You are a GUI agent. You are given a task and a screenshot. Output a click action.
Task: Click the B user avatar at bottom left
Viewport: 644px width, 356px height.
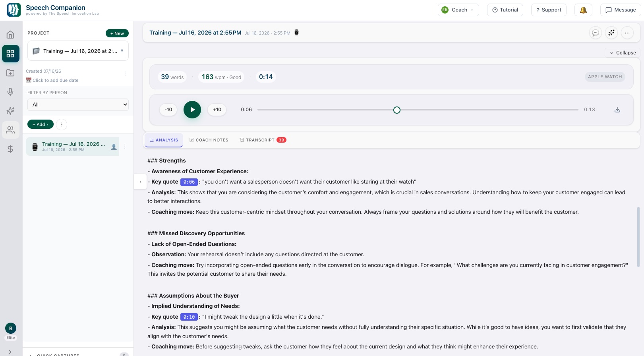11,328
